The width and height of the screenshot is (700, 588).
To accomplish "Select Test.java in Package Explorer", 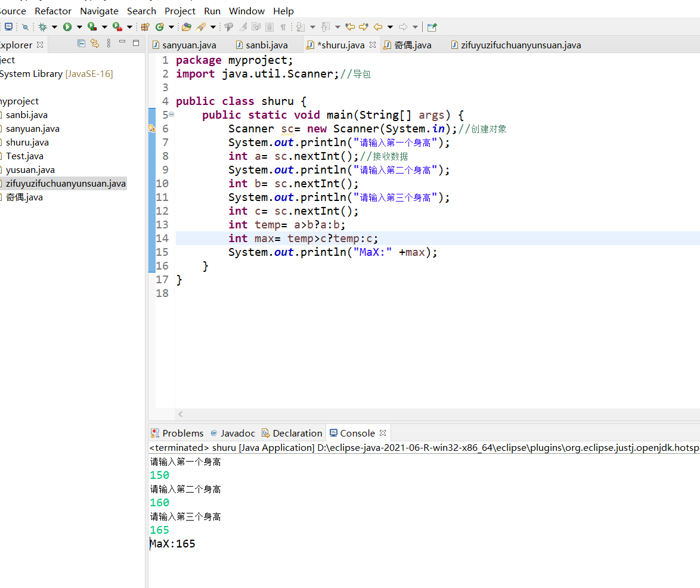I will click(x=24, y=156).
